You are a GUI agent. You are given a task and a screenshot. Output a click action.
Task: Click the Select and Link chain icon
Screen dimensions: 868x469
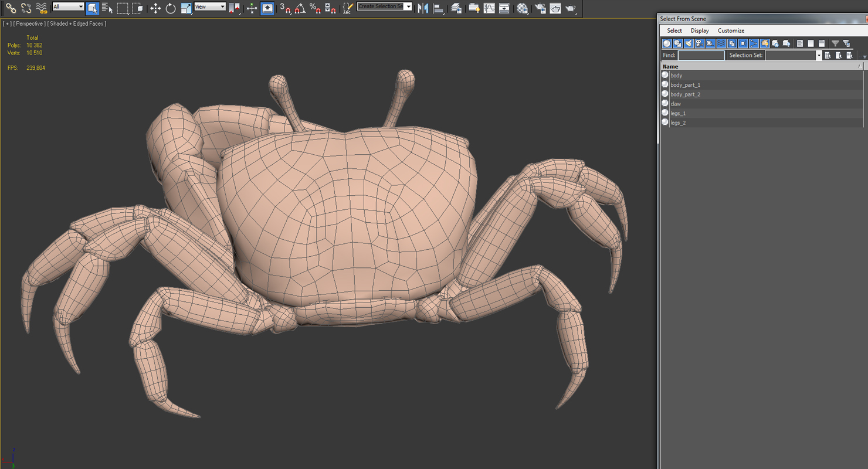pyautogui.click(x=11, y=8)
